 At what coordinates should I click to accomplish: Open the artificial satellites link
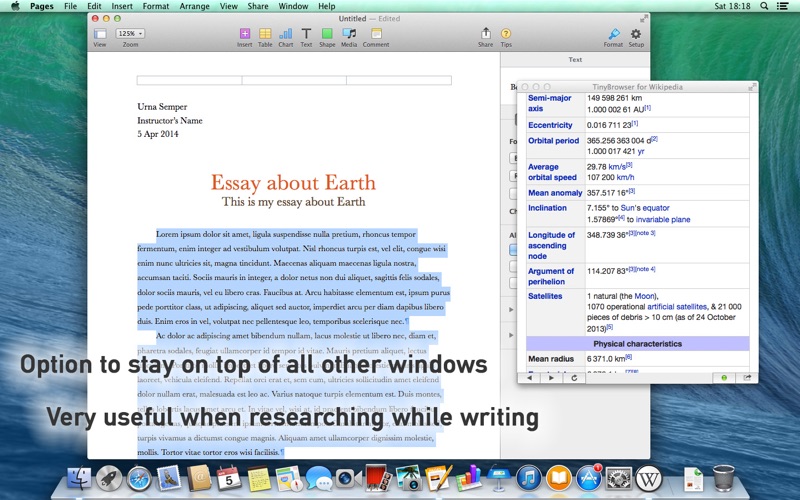pos(677,307)
